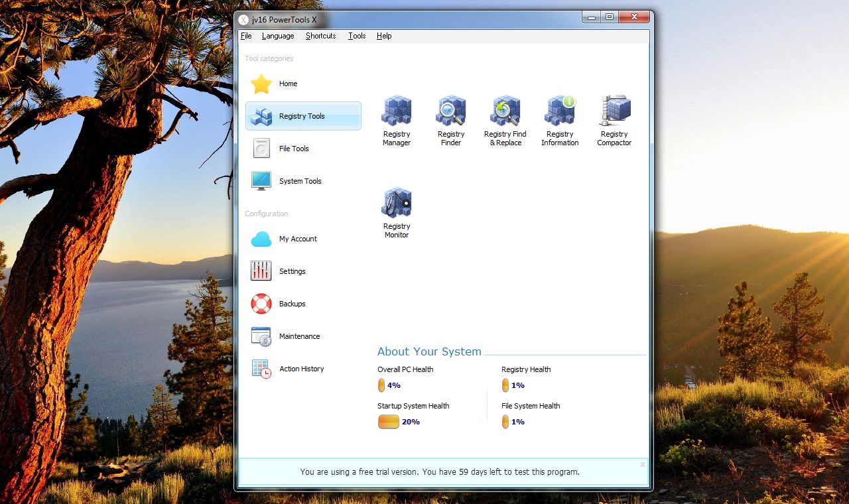Go to the Home category label
Screen dimensions: 849x504
pyautogui.click(x=288, y=84)
